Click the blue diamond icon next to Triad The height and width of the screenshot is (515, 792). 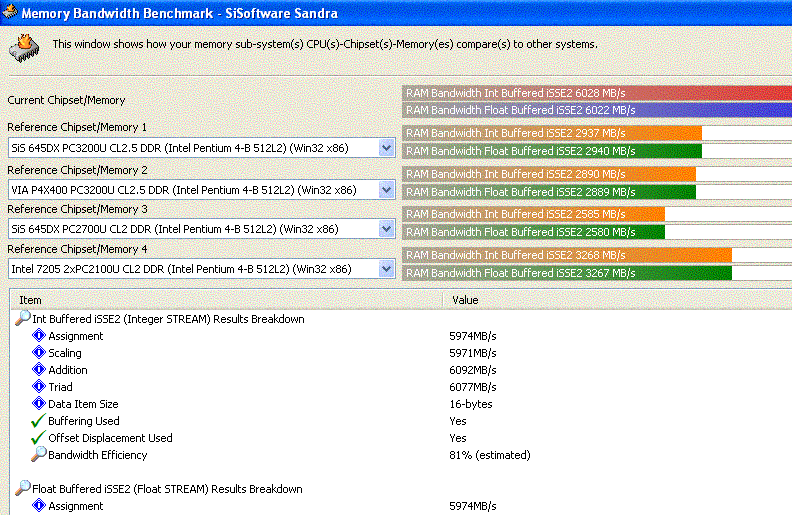click(39, 387)
